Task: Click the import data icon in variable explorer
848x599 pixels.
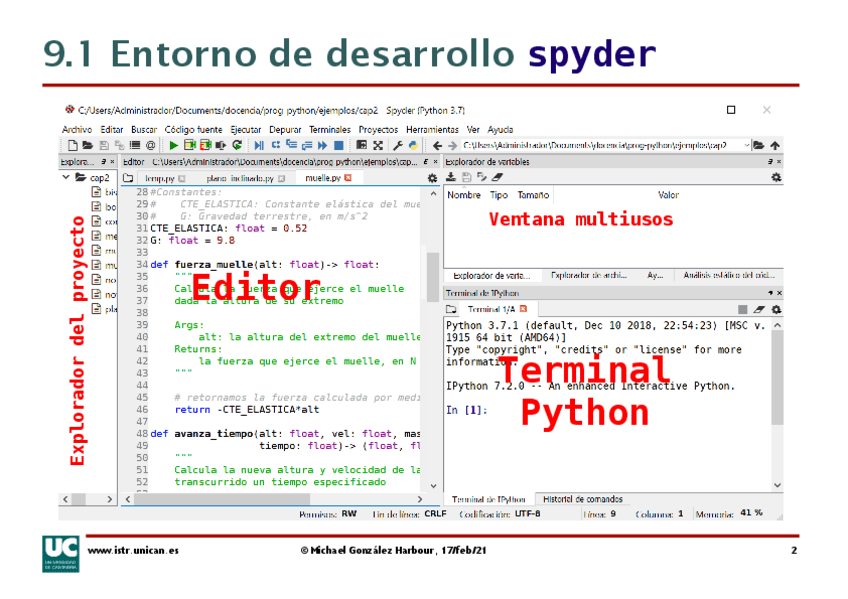Action: (451, 177)
